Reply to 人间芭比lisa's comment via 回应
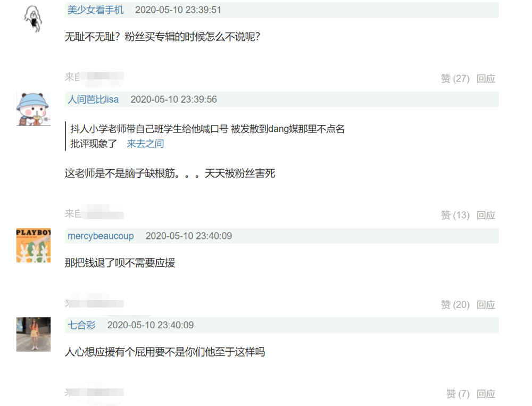Image resolution: width=532 pixels, height=406 pixels. coord(486,215)
